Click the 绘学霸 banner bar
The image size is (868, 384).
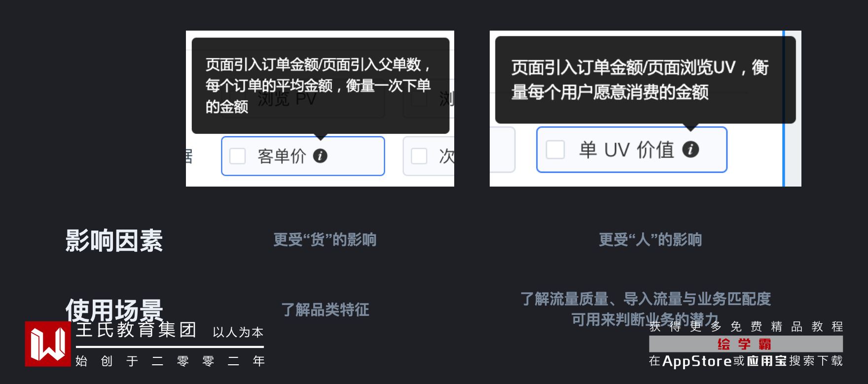746,344
